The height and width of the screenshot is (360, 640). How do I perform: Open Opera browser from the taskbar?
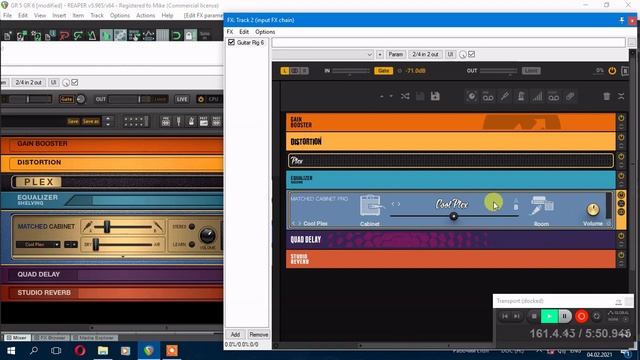pos(80,351)
